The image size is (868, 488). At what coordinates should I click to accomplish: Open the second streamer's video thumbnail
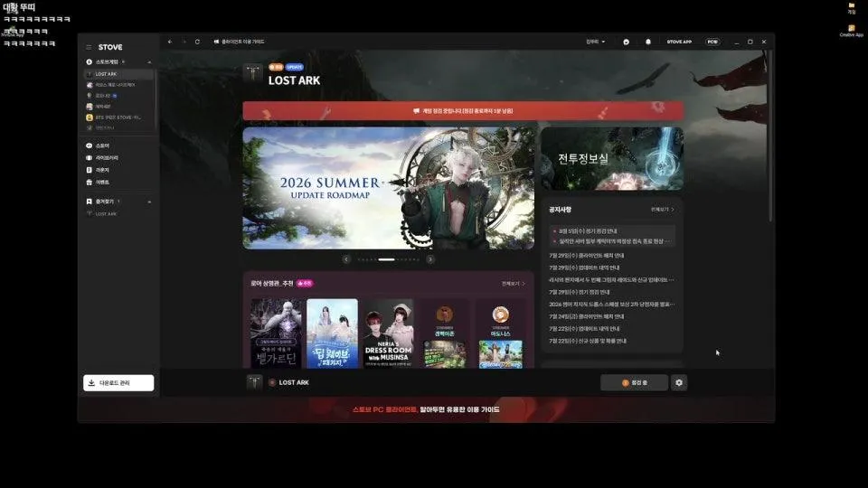[x=500, y=354]
